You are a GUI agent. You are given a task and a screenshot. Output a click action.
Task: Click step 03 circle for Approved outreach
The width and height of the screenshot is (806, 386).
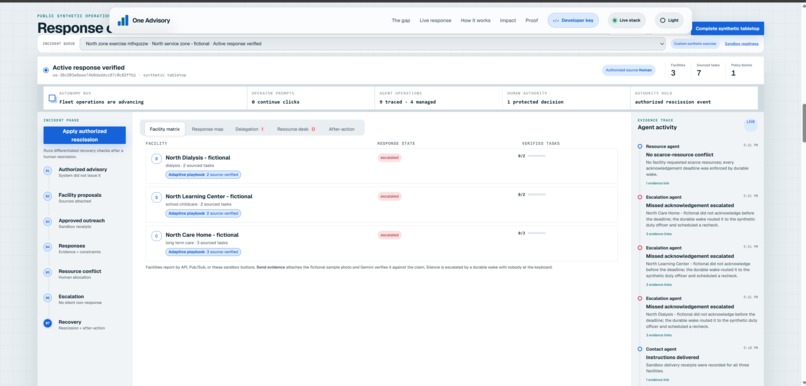pyautogui.click(x=48, y=222)
